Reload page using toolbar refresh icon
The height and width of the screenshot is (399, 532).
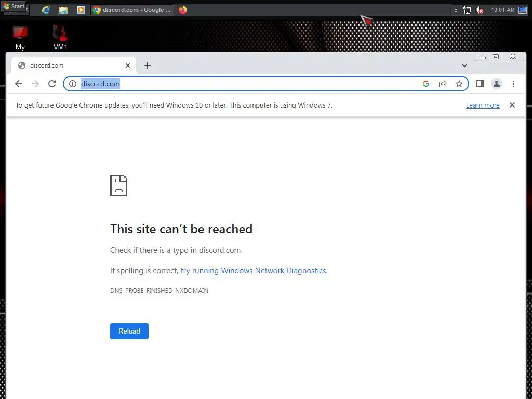click(52, 84)
